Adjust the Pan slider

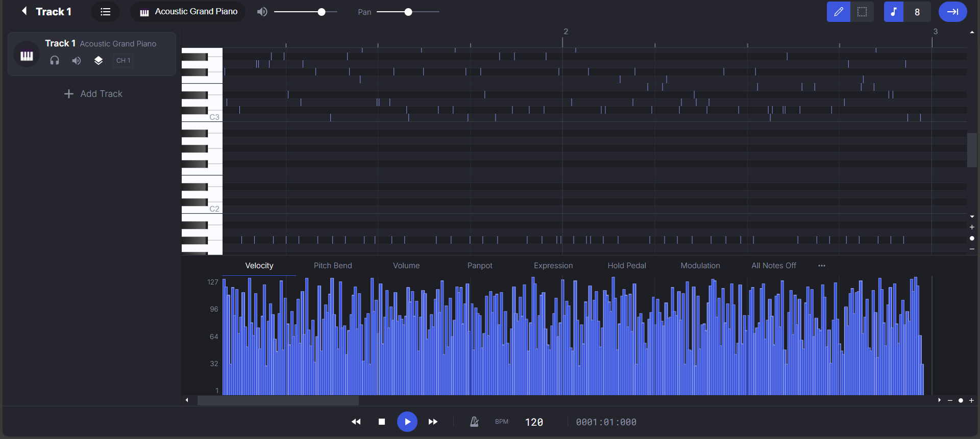[407, 12]
